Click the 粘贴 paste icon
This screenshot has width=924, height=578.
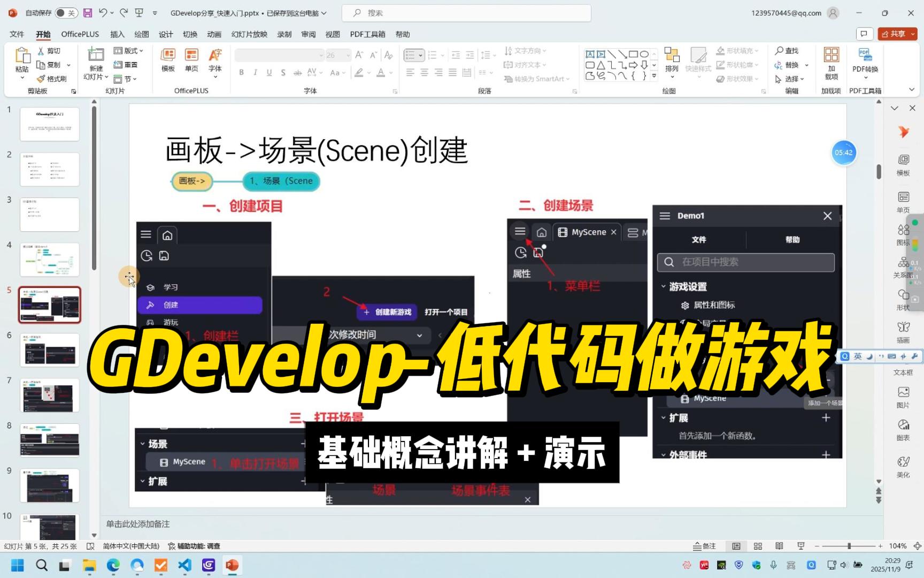pos(22,56)
